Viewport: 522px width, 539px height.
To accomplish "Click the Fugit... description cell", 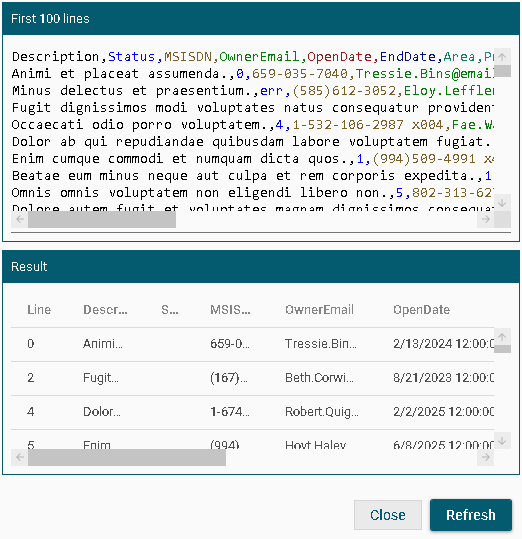I will pyautogui.click(x=101, y=378).
